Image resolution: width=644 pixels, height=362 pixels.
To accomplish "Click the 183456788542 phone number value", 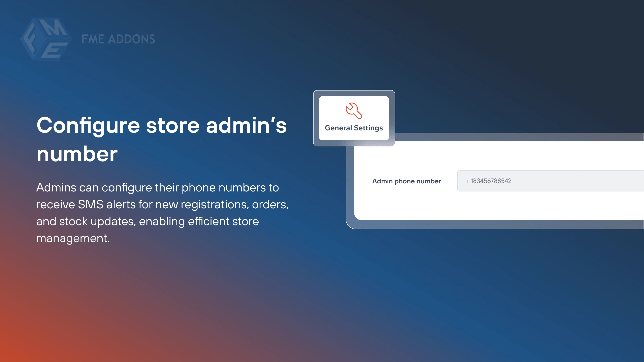I will [491, 181].
